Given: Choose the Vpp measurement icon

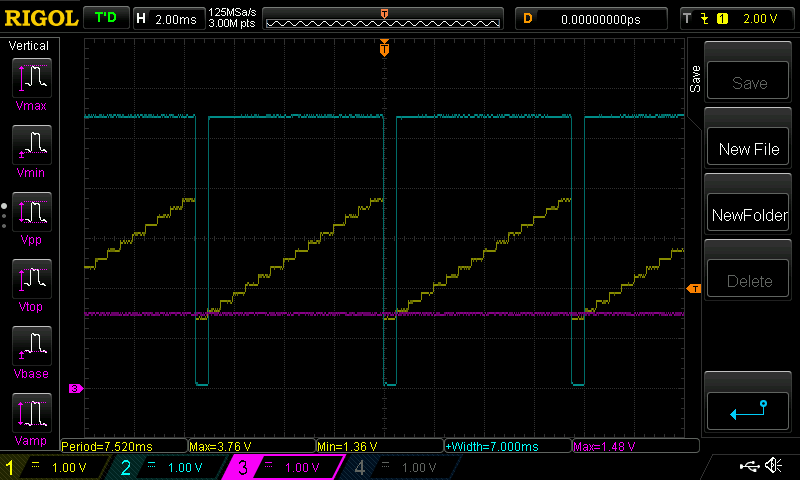Looking at the screenshot, I should point(31,214).
